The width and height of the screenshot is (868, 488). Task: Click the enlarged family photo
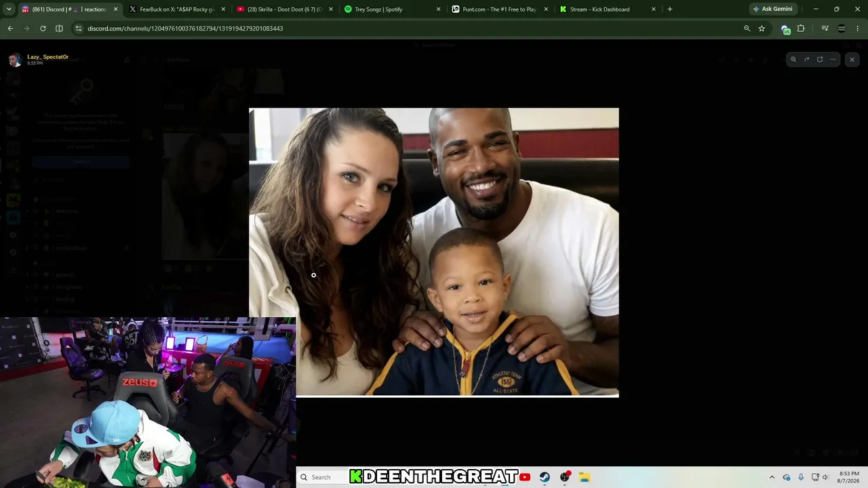tap(434, 252)
